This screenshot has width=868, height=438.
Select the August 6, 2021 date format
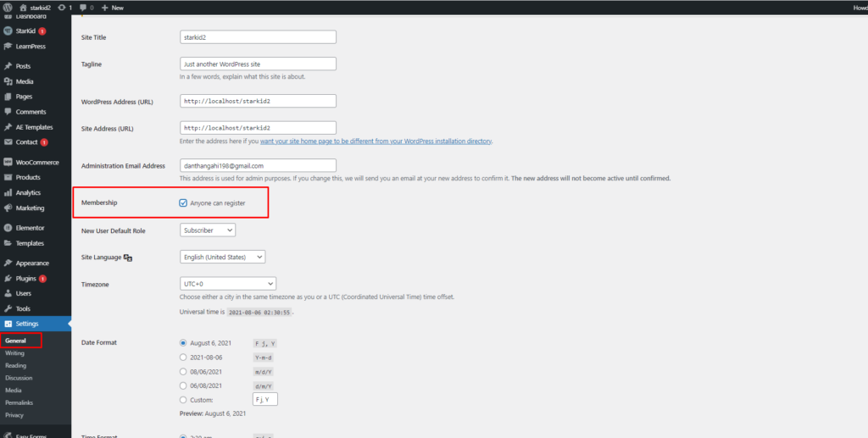183,343
